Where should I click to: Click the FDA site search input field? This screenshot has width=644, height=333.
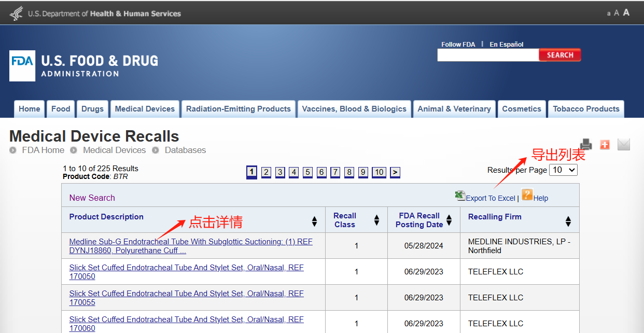coord(488,55)
